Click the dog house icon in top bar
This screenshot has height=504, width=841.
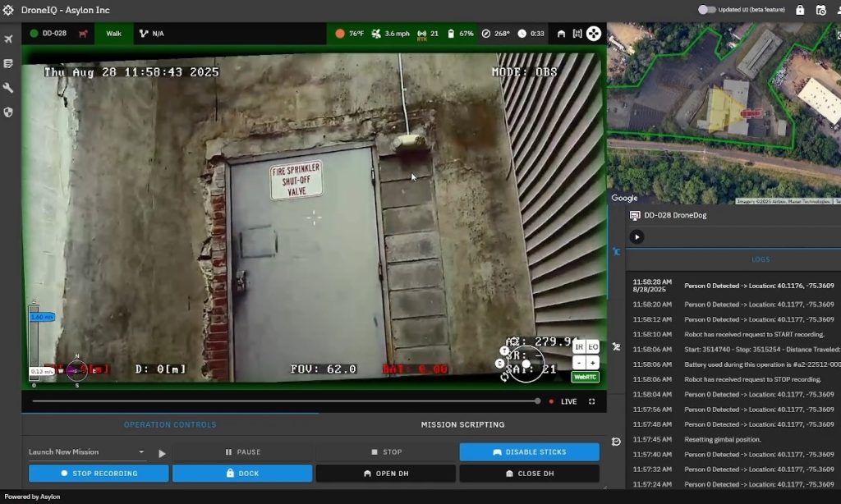click(x=561, y=34)
